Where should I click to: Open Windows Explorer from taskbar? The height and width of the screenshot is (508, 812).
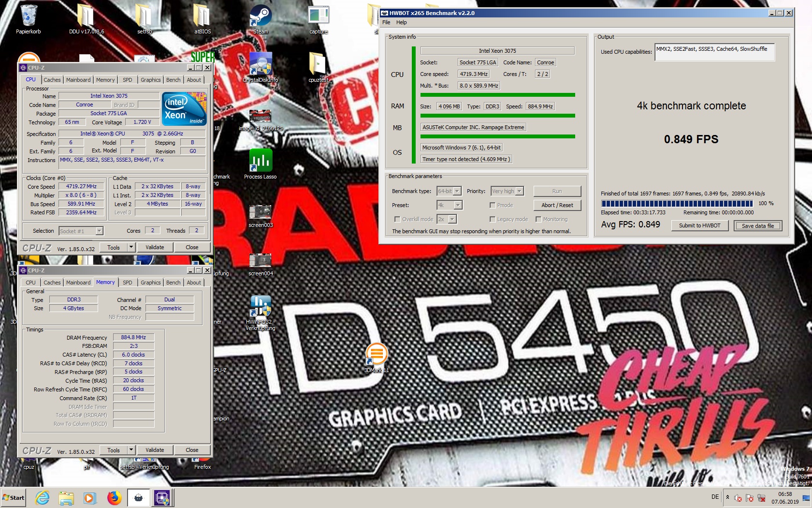click(66, 498)
